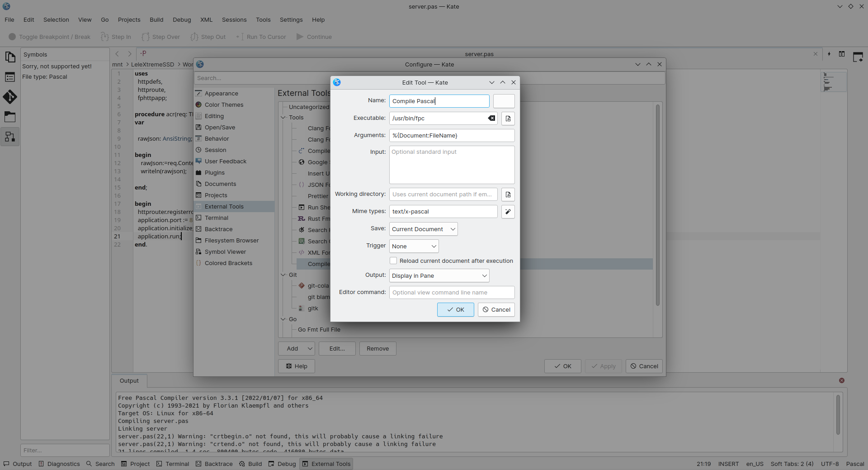Open the File menu

(9, 20)
